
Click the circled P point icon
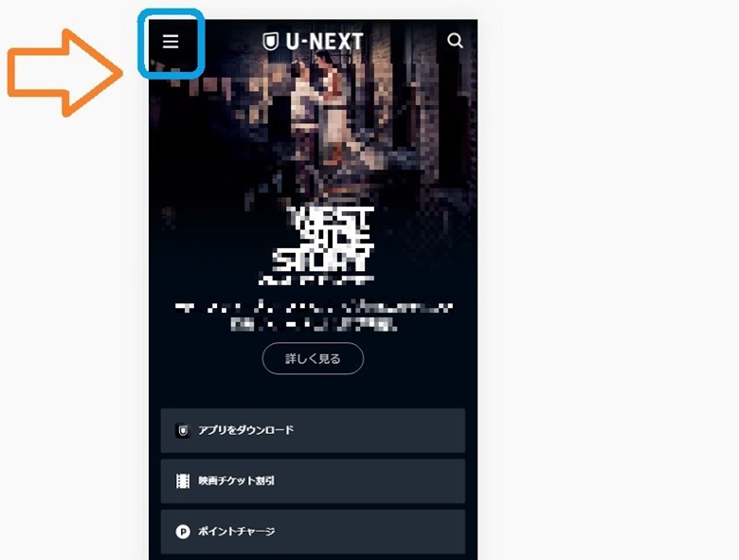pos(183,532)
